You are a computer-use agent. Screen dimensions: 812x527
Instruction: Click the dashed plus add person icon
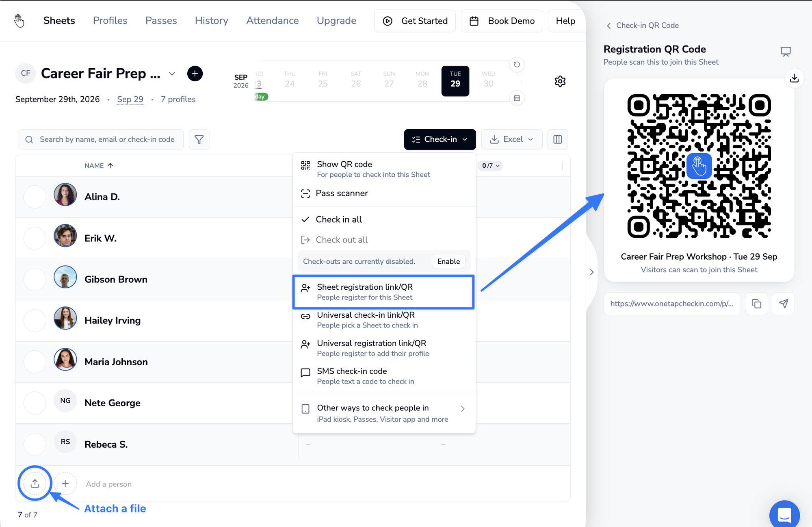(x=65, y=484)
